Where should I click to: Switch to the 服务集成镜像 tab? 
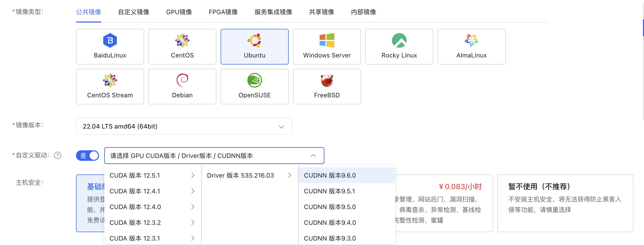pos(273,12)
